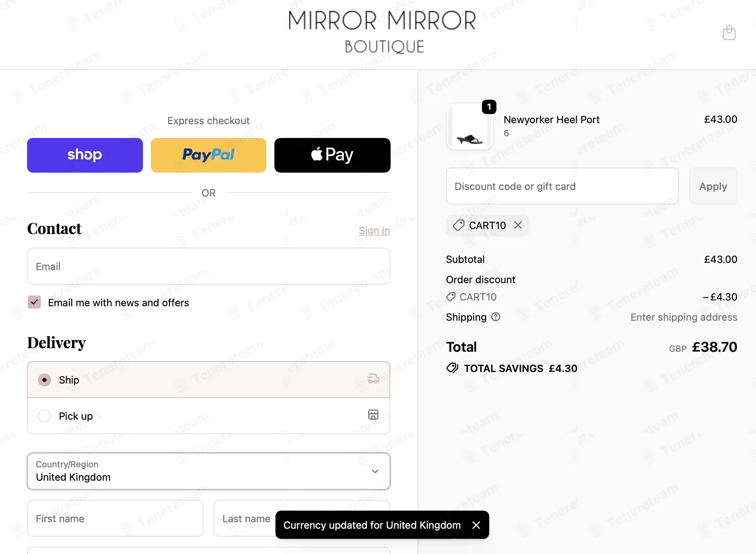Focus the First name field
The image size is (756, 554).
(115, 518)
